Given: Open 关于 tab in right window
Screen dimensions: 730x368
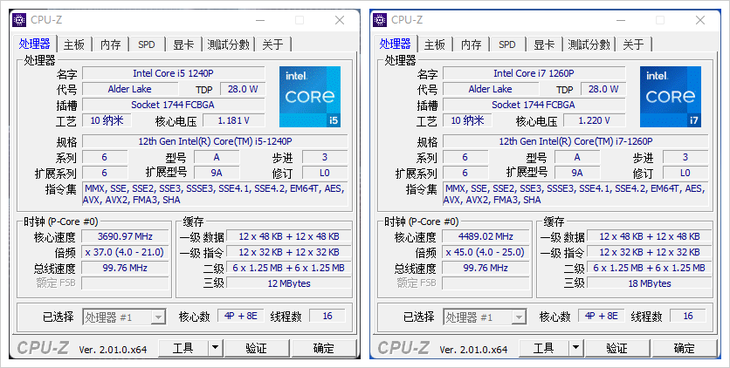Looking at the screenshot, I should click(634, 44).
